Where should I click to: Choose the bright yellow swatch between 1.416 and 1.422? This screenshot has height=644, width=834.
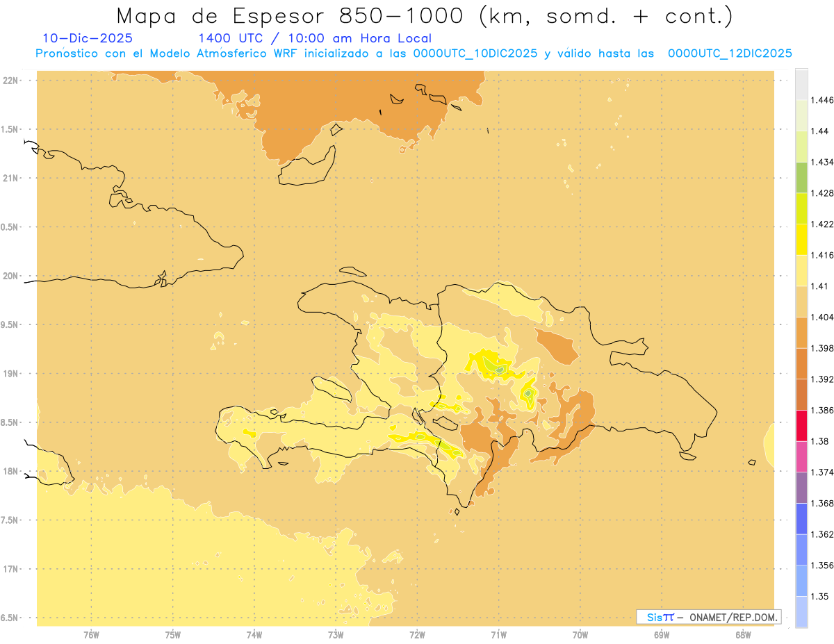pos(801,239)
